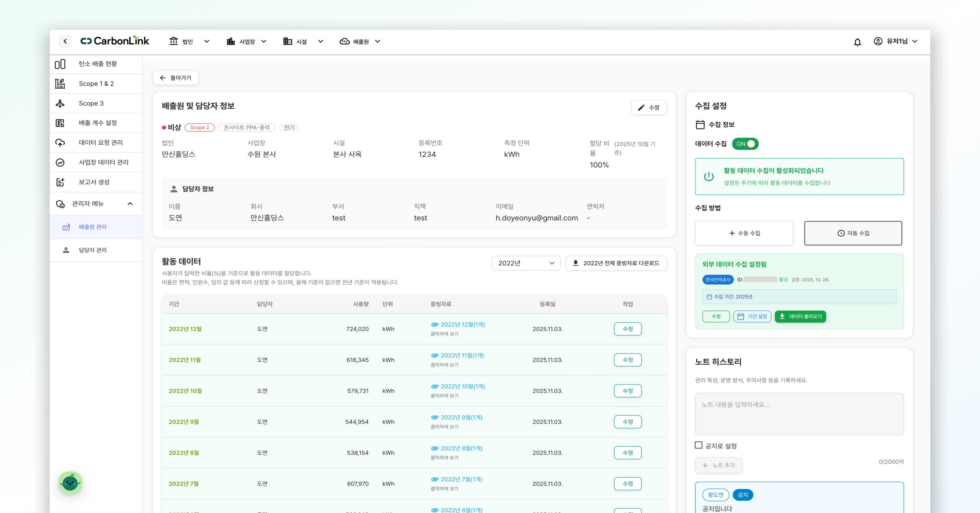This screenshot has width=980, height=513.
Task: Click the 법인 bank building icon
Action: coord(174,41)
